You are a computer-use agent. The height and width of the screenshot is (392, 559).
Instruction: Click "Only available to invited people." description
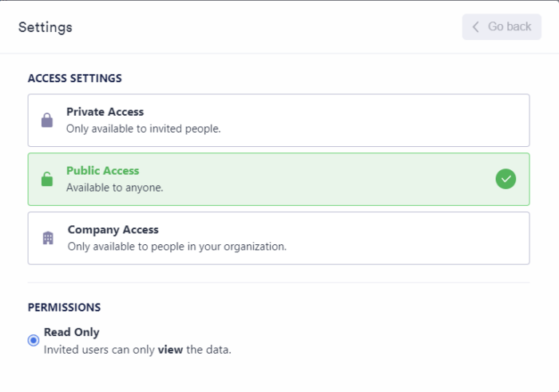[143, 128]
